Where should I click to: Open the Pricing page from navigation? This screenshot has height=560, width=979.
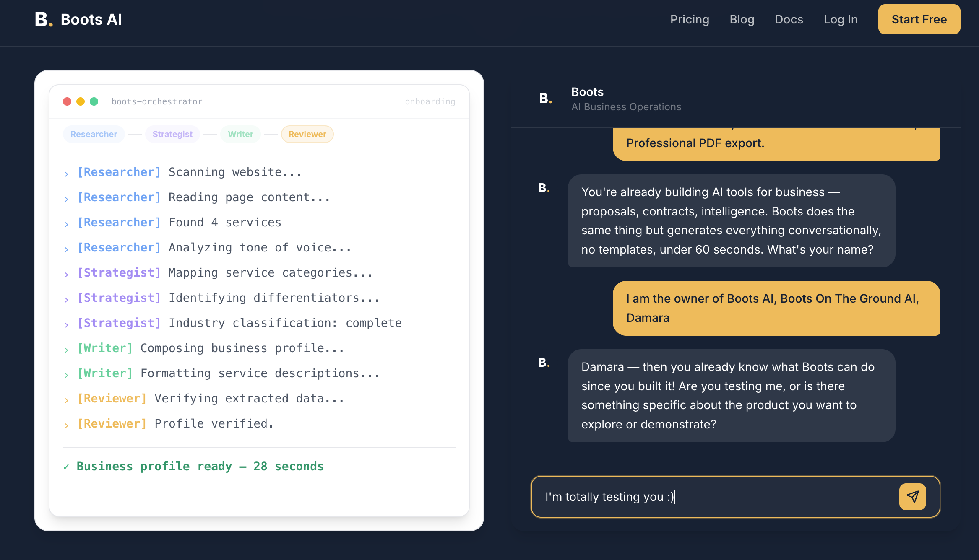690,19
